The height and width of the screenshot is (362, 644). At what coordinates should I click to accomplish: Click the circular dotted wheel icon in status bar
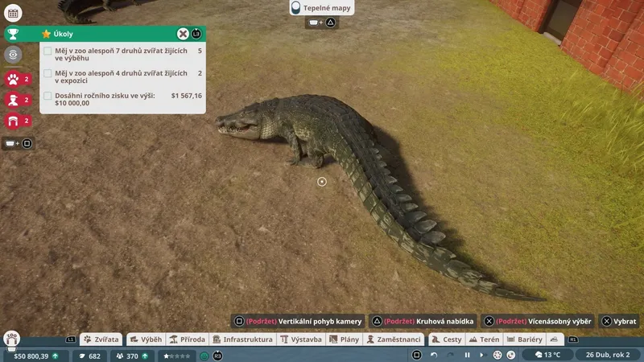(497, 355)
